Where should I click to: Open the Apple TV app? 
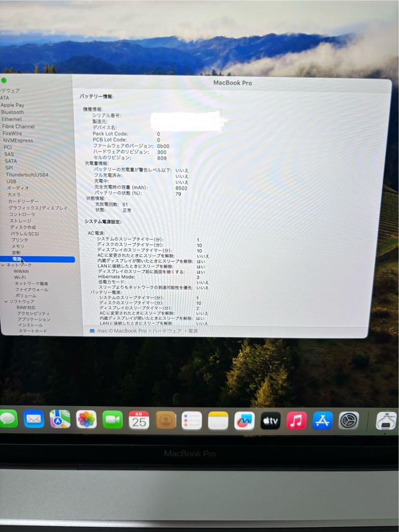pos(270,421)
